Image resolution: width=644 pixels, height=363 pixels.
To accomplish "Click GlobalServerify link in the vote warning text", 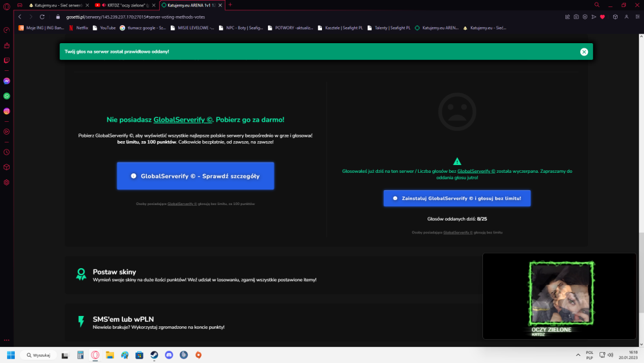I will (x=476, y=171).
